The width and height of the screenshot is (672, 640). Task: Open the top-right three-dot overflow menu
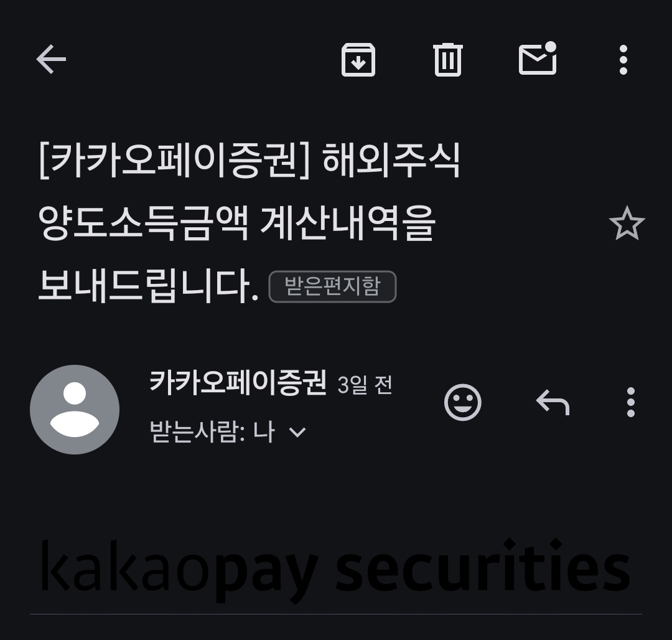[x=623, y=60]
